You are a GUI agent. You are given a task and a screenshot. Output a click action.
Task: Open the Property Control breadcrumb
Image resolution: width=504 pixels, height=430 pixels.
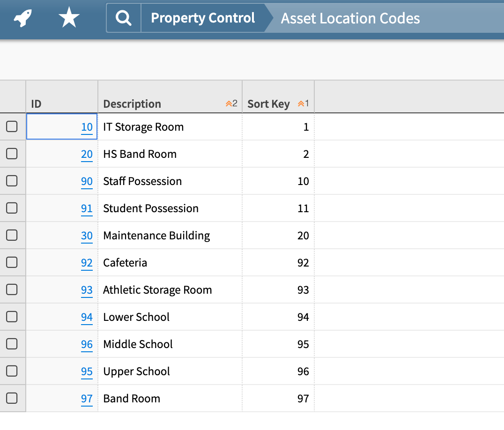point(203,18)
